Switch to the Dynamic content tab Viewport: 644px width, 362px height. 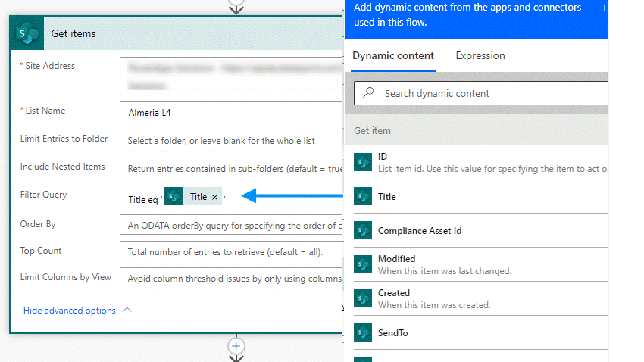click(x=393, y=56)
